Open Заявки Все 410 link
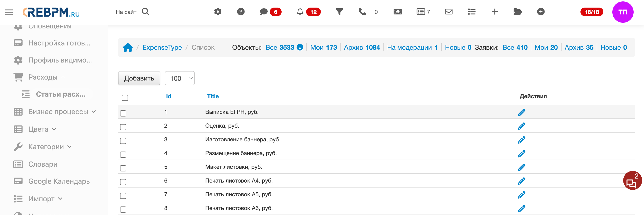 (x=515, y=47)
